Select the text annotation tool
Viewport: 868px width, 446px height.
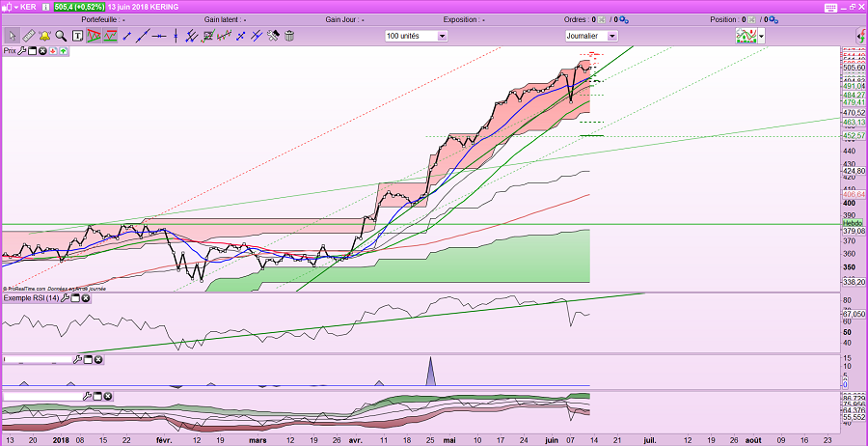77,36
